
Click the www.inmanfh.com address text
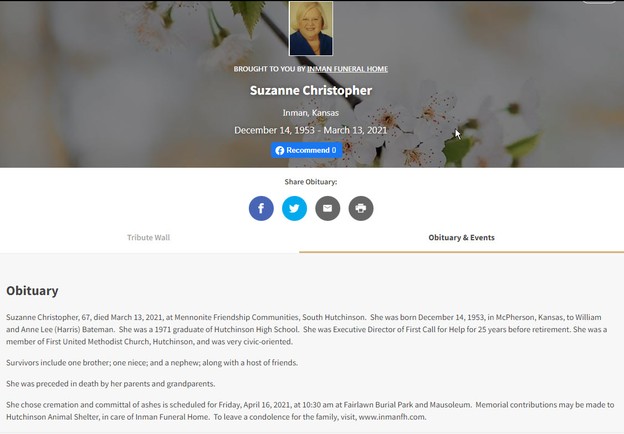(392, 417)
